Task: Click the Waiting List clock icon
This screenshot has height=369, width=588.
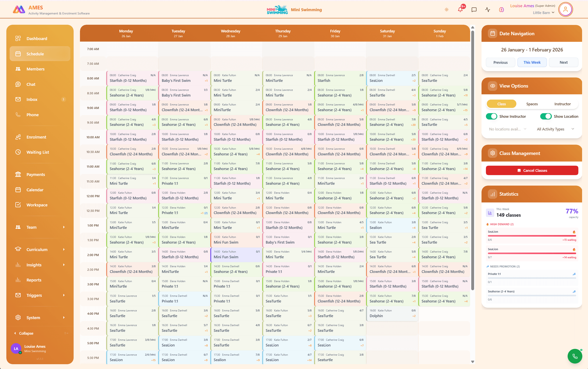Action: tap(18, 152)
